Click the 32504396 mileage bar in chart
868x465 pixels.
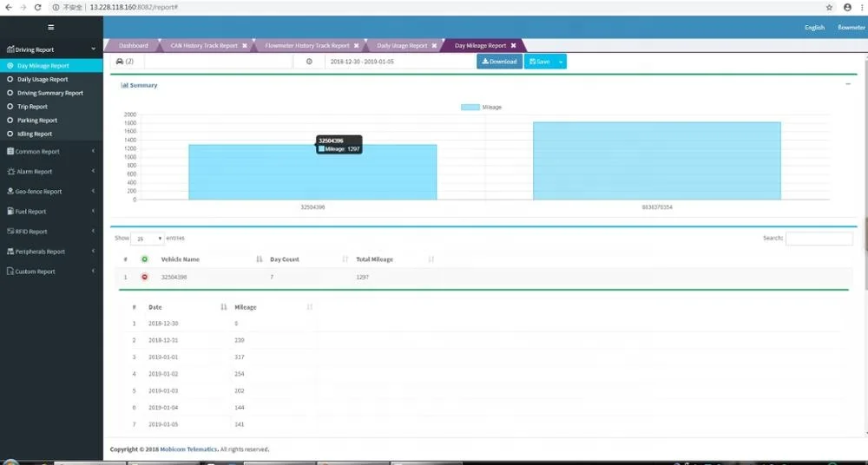pos(312,172)
